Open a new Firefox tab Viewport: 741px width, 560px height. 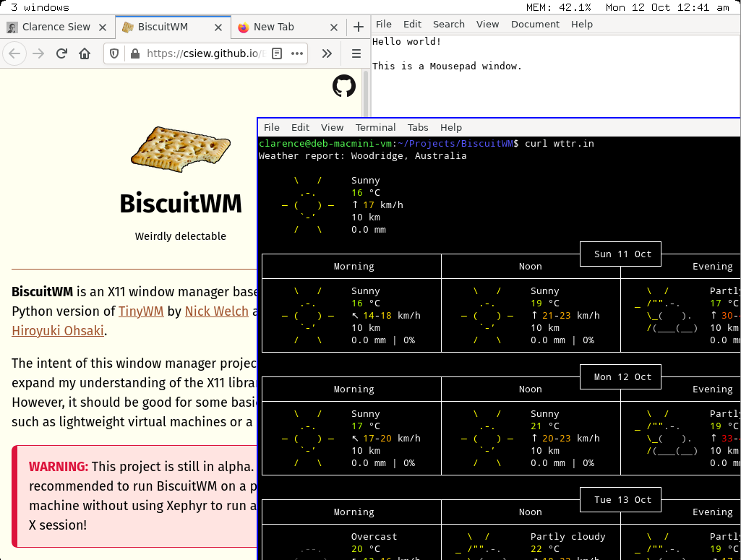point(359,27)
